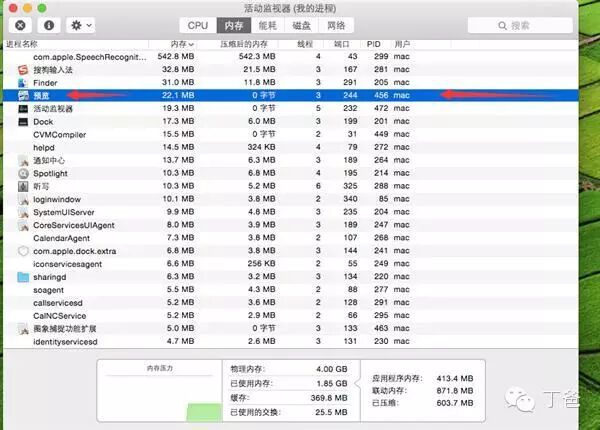Select the CalNCService process row
600x430 pixels.
(x=291, y=316)
